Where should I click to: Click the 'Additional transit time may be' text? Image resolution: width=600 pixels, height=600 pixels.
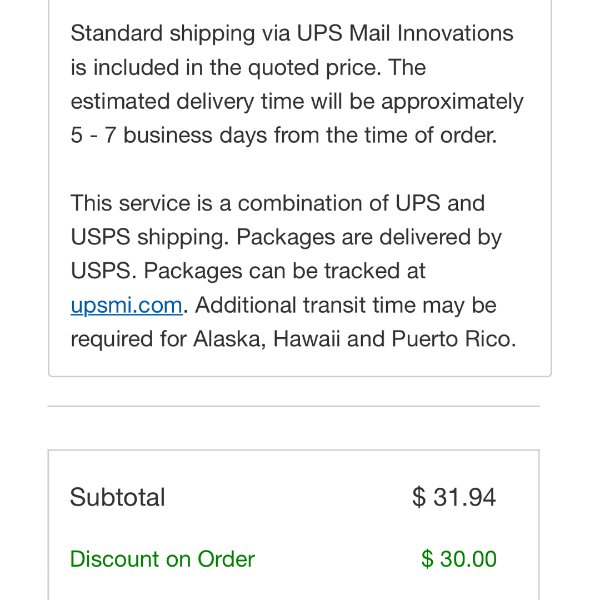(346, 305)
